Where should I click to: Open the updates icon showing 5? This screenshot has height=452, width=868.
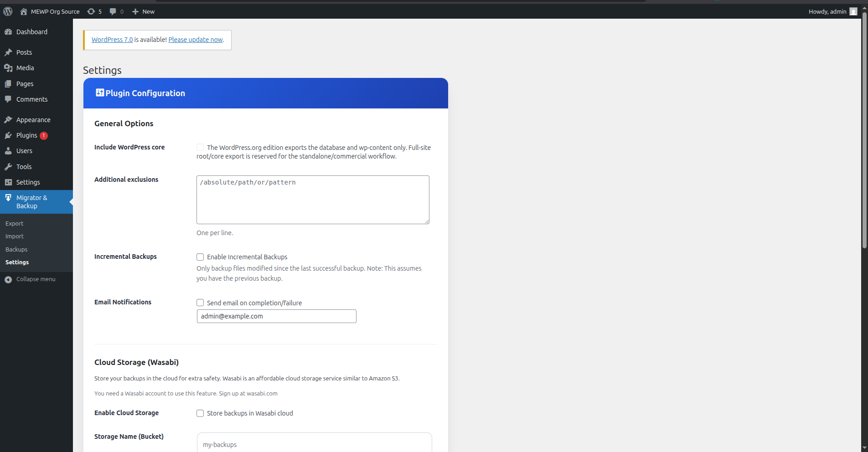[91, 11]
